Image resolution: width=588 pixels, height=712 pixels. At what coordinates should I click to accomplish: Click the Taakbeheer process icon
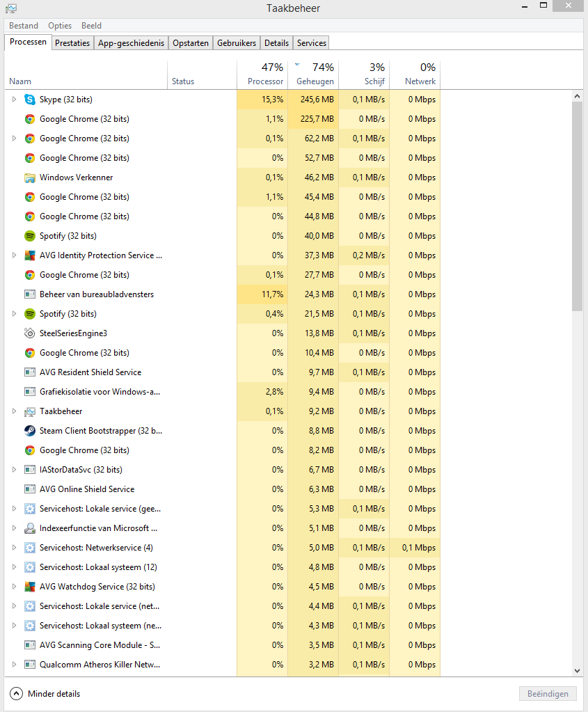pyautogui.click(x=29, y=411)
